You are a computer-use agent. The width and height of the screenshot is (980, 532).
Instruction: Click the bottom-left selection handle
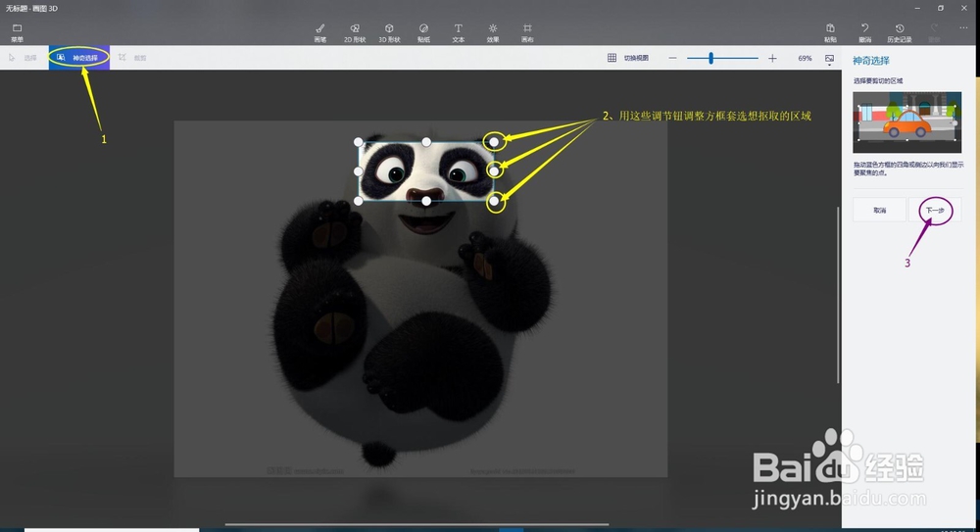(x=358, y=201)
